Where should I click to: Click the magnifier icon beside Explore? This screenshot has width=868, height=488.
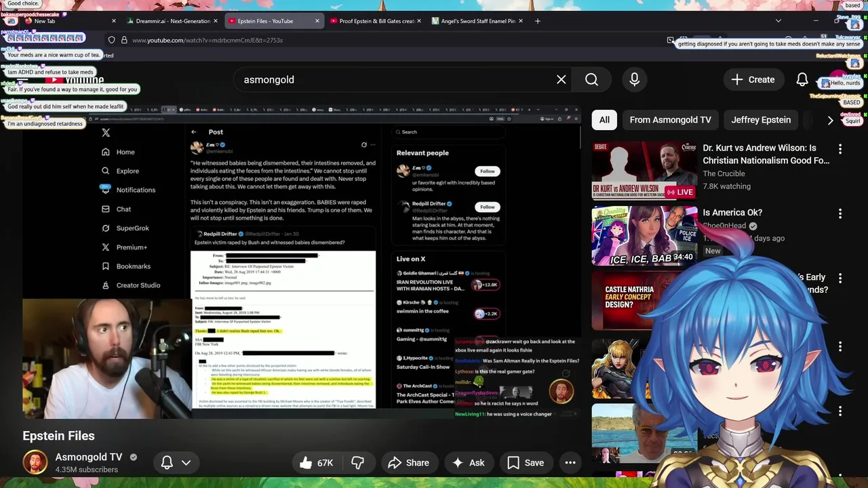[106, 171]
